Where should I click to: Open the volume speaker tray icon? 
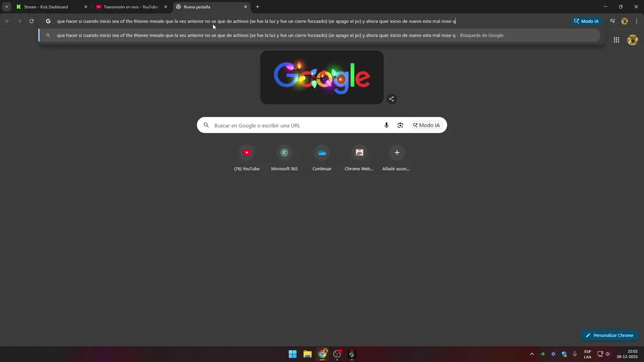coord(608,354)
